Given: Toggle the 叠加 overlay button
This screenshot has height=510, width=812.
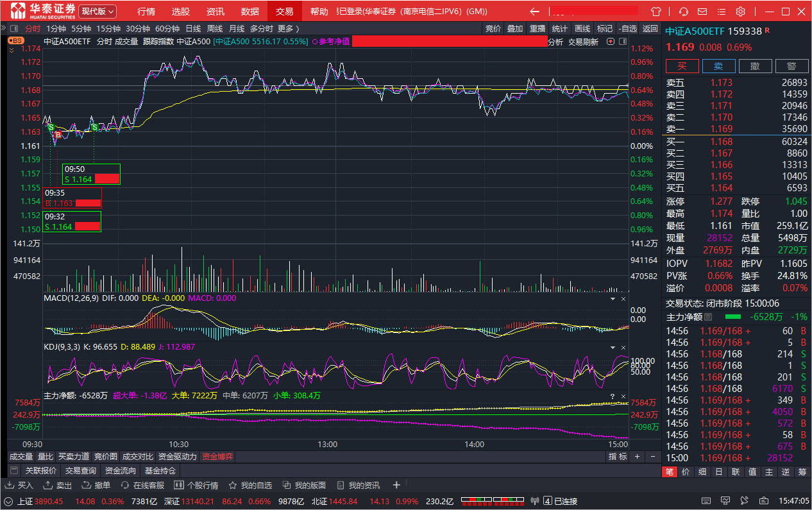Looking at the screenshot, I should 514,28.
